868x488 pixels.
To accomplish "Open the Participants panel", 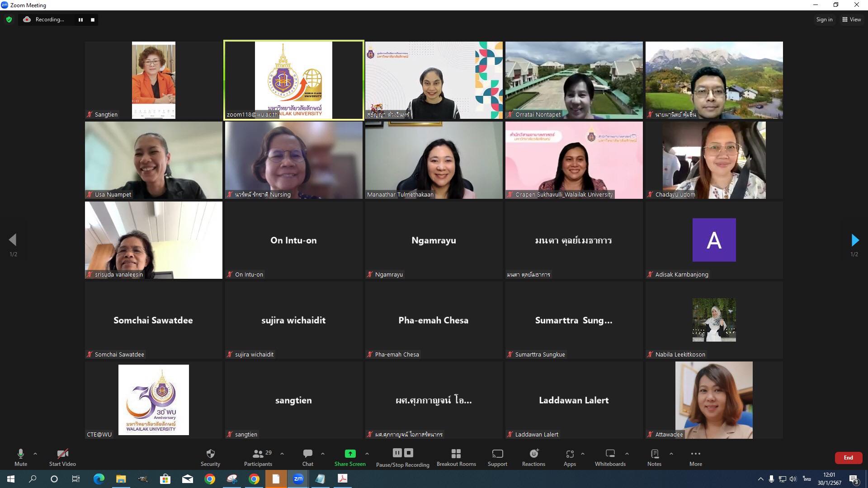I will click(258, 457).
